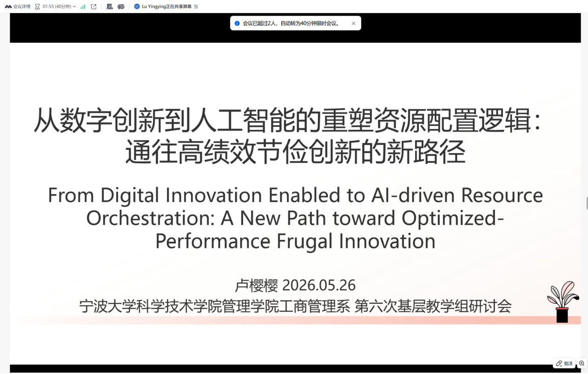Click the zoom-in magnifier icon

[x=582, y=363]
